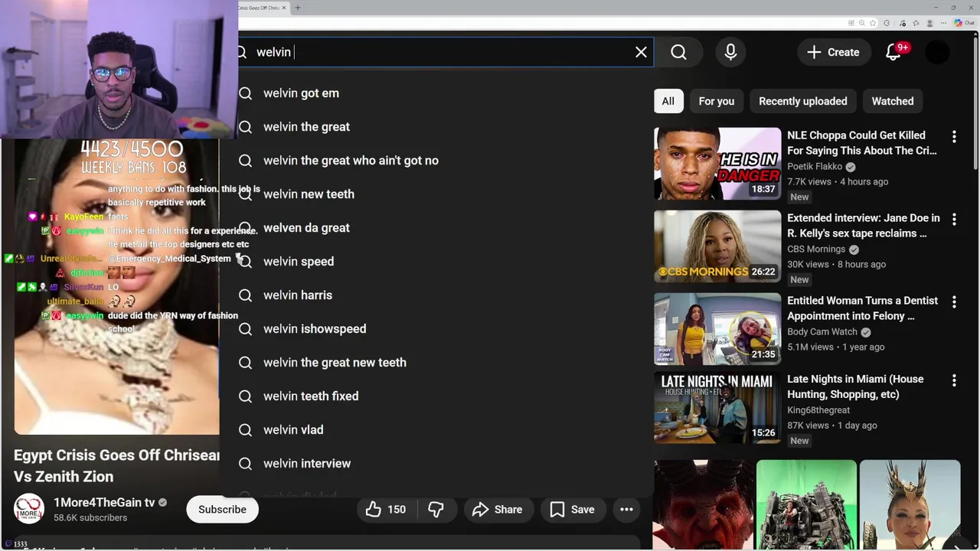This screenshot has width=980, height=551.
Task: Open more actions ellipsis under video
Action: 626,510
